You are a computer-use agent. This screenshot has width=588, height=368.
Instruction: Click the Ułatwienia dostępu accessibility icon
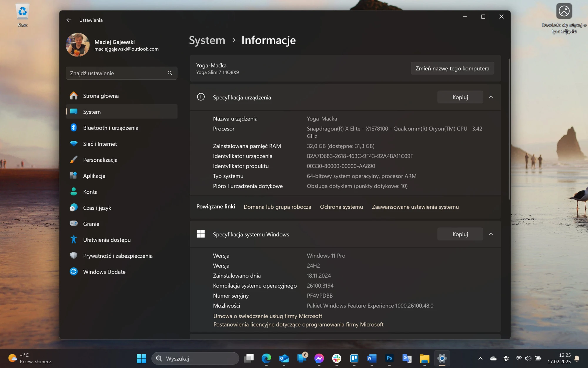point(73,240)
